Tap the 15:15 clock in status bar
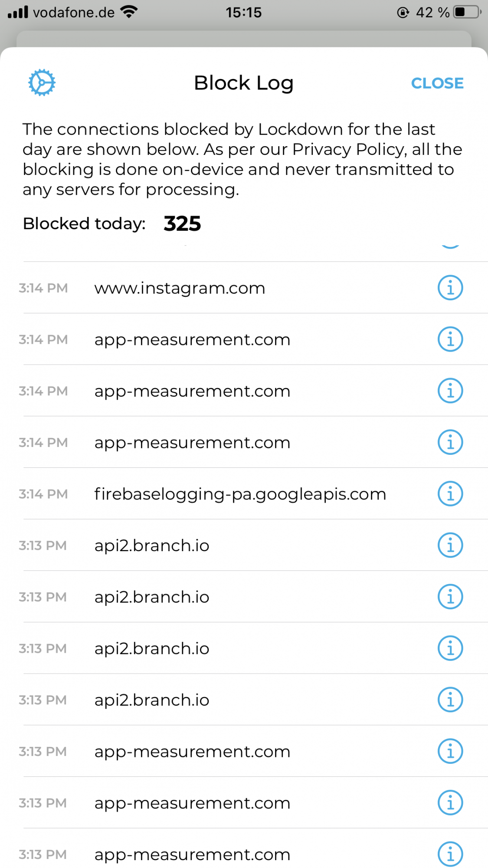The height and width of the screenshot is (868, 488). (244, 13)
